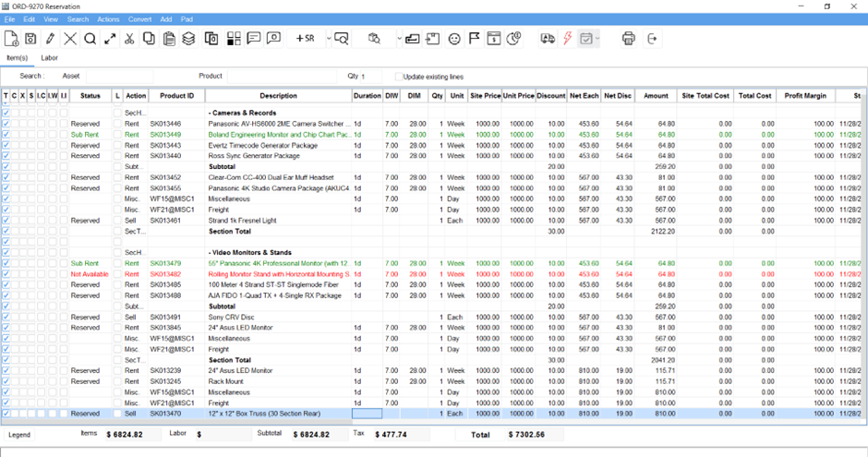The image size is (868, 457).
Task: Switch to the Labor tab
Action: tap(49, 58)
